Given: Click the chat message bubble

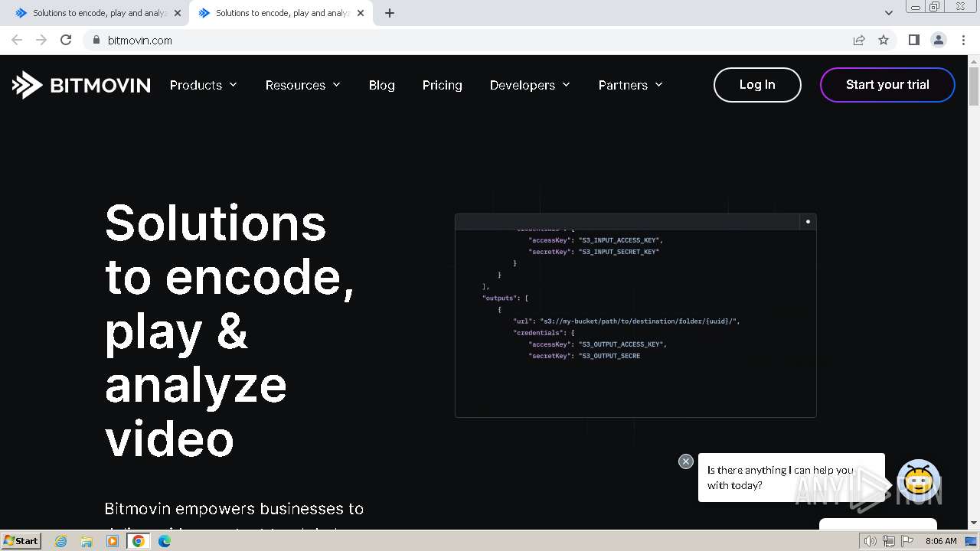Looking at the screenshot, I should pyautogui.click(x=792, y=478).
